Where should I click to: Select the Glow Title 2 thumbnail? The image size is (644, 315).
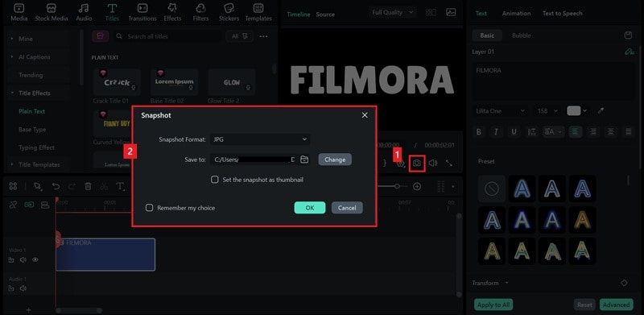[x=232, y=83]
